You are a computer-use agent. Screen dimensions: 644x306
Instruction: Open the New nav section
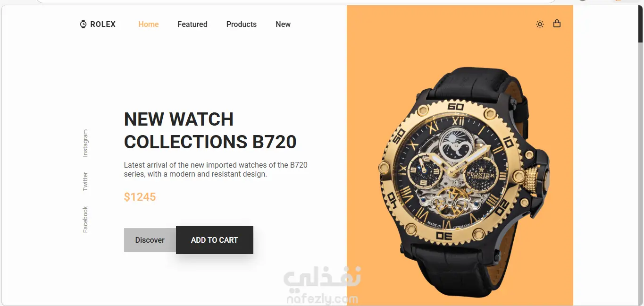[x=283, y=24]
